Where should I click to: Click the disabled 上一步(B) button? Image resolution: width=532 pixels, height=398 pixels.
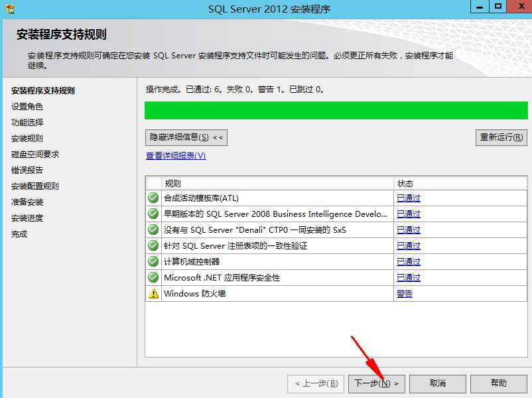click(316, 383)
